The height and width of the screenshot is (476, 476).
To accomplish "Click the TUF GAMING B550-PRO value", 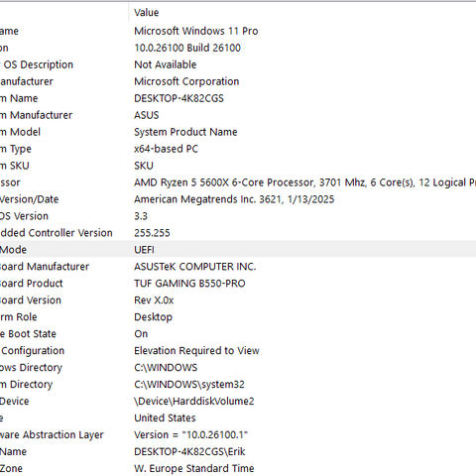I will (x=189, y=284).
